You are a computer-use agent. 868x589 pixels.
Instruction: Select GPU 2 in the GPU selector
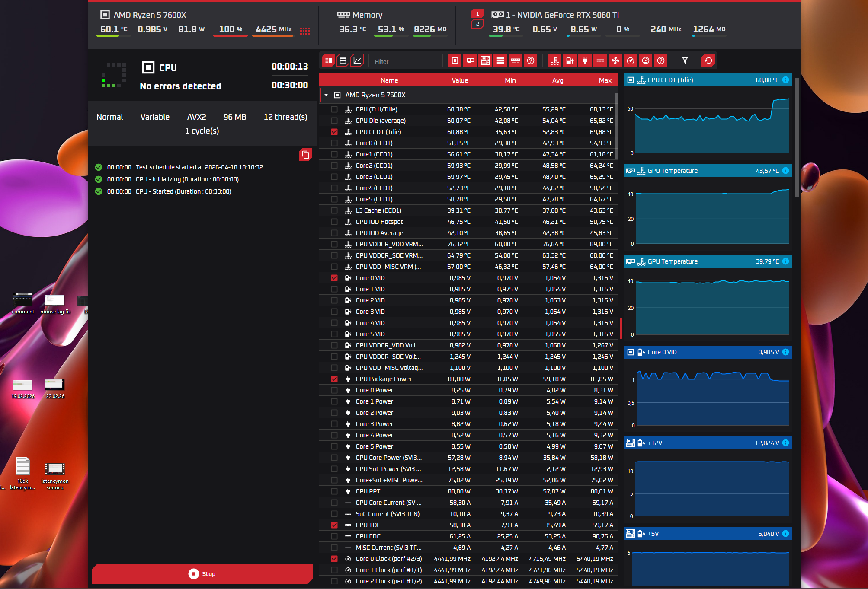(x=477, y=24)
